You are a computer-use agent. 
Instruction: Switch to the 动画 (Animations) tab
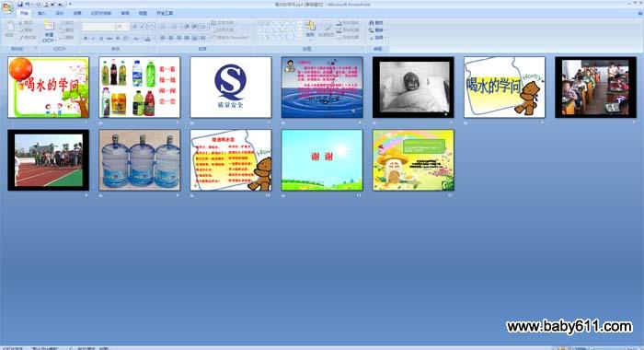77,13
